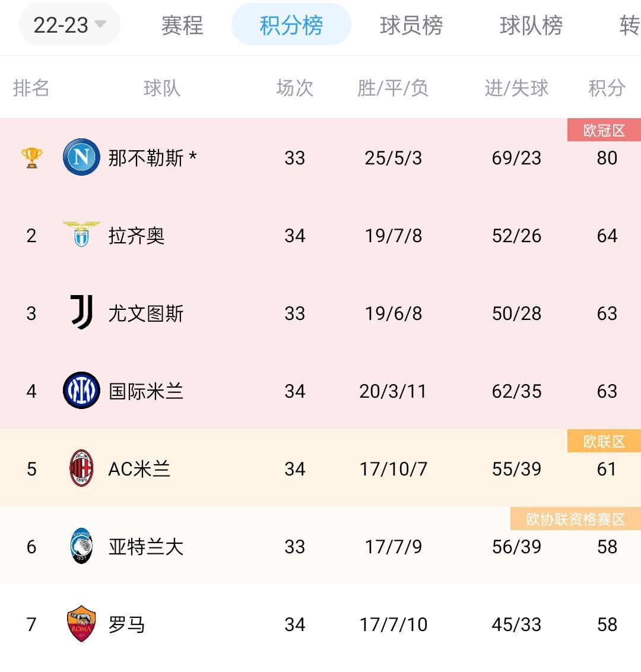Click the Napoli club logo
This screenshot has width=641, height=672.
(x=81, y=157)
